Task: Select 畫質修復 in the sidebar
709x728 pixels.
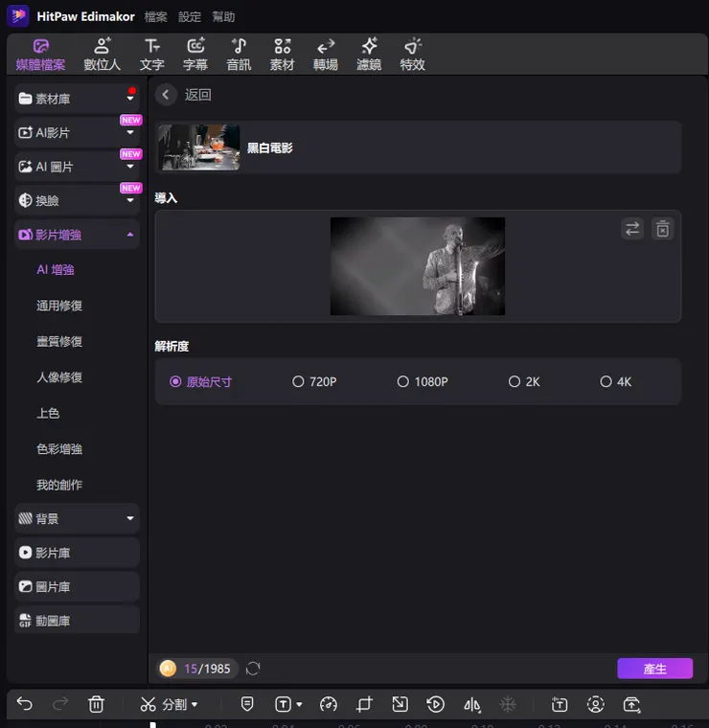Action: pos(59,341)
